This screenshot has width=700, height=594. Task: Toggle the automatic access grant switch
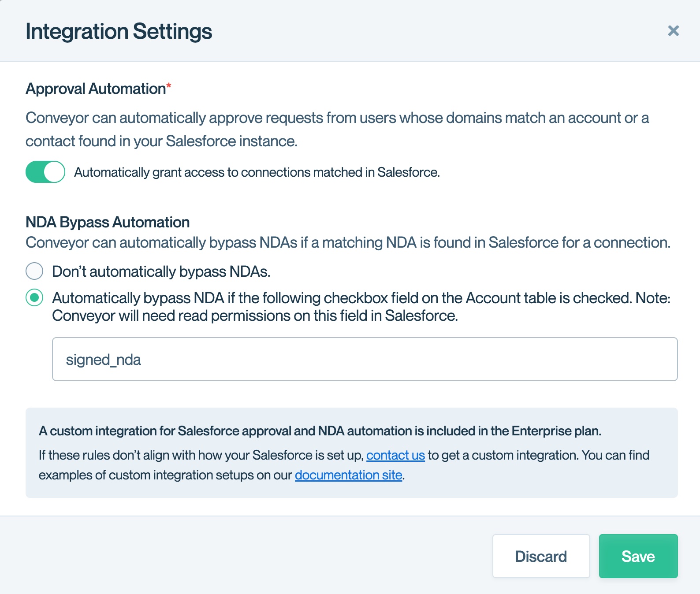click(45, 172)
